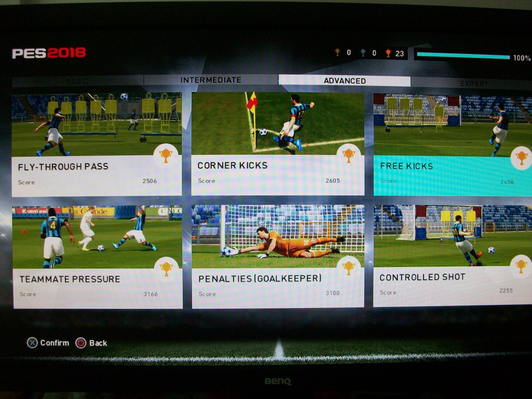
Task: Click the 100% completion progress bar
Action: tap(463, 56)
